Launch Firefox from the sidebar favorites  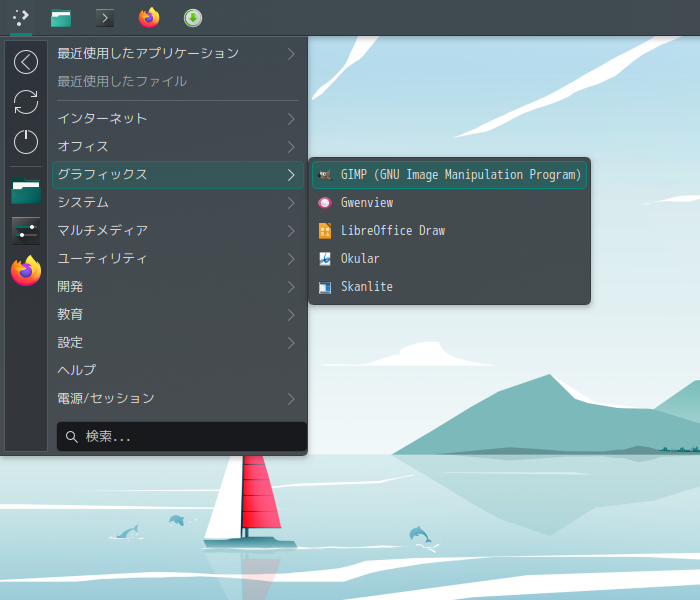pos(26,271)
